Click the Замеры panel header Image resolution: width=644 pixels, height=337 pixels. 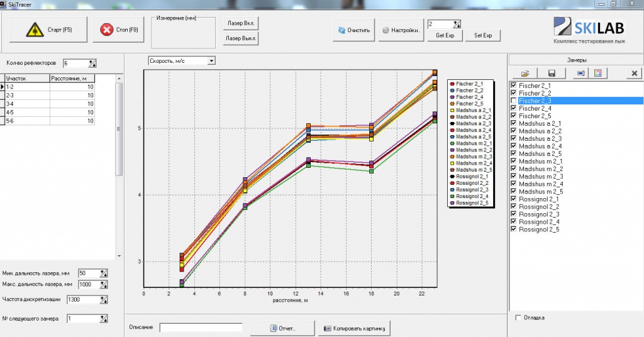(x=576, y=60)
